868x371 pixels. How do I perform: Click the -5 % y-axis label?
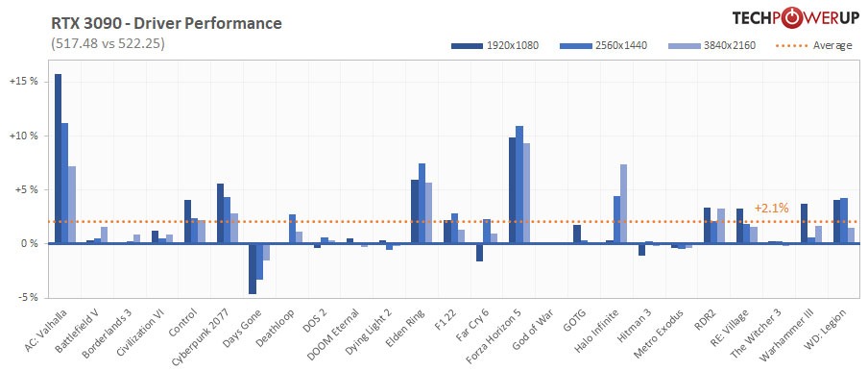coord(25,297)
